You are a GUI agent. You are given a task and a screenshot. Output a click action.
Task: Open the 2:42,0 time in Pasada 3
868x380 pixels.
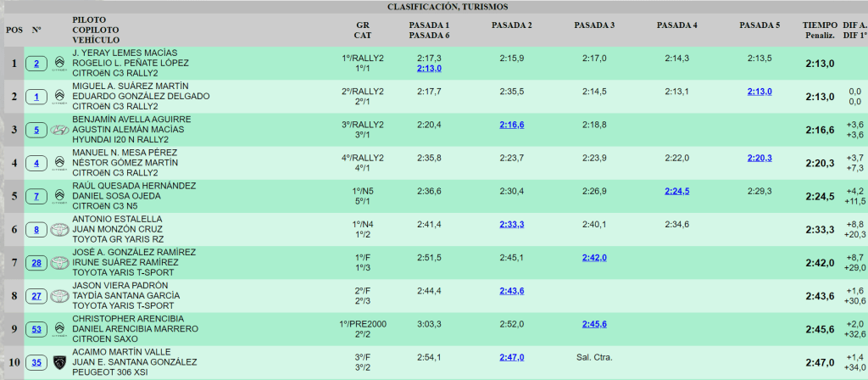(594, 258)
